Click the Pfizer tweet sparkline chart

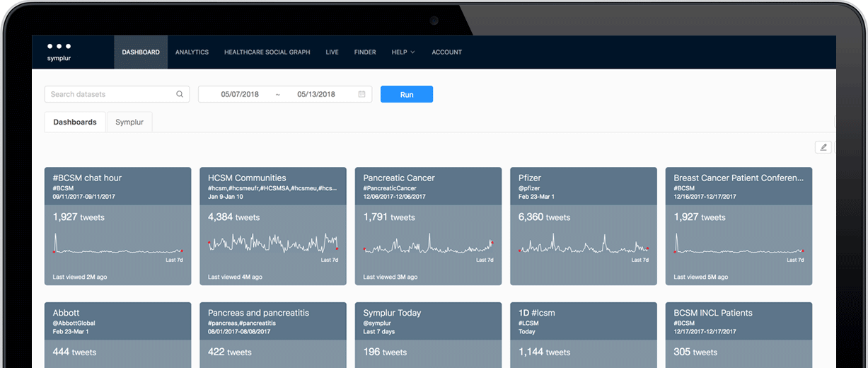point(584,245)
